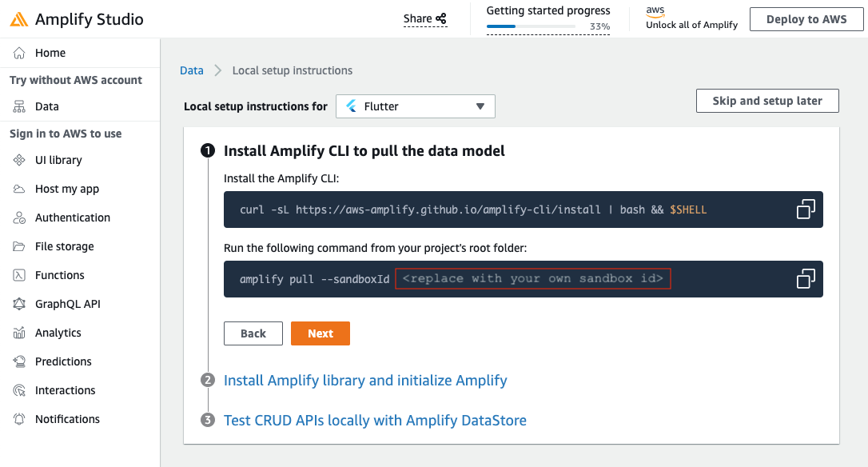Click Skip and setup later

pyautogui.click(x=767, y=101)
